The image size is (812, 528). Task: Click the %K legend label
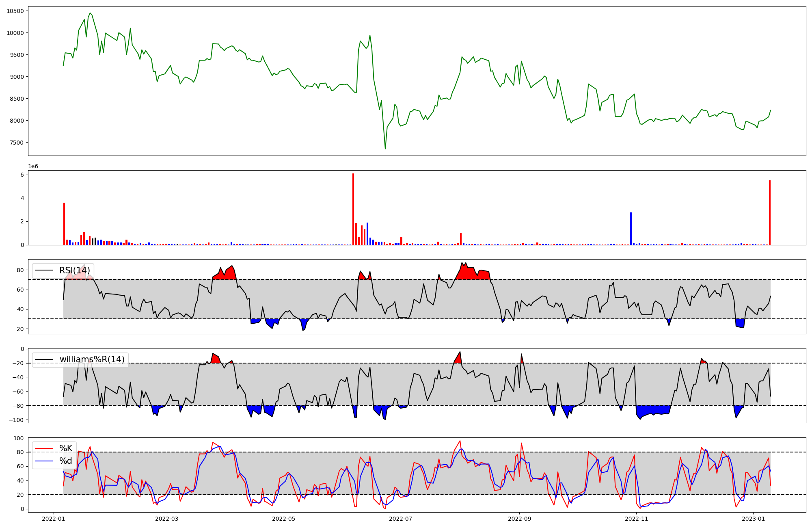(x=66, y=448)
